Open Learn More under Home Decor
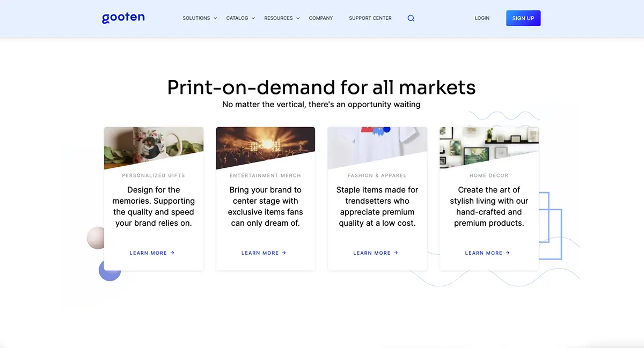 tap(484, 253)
